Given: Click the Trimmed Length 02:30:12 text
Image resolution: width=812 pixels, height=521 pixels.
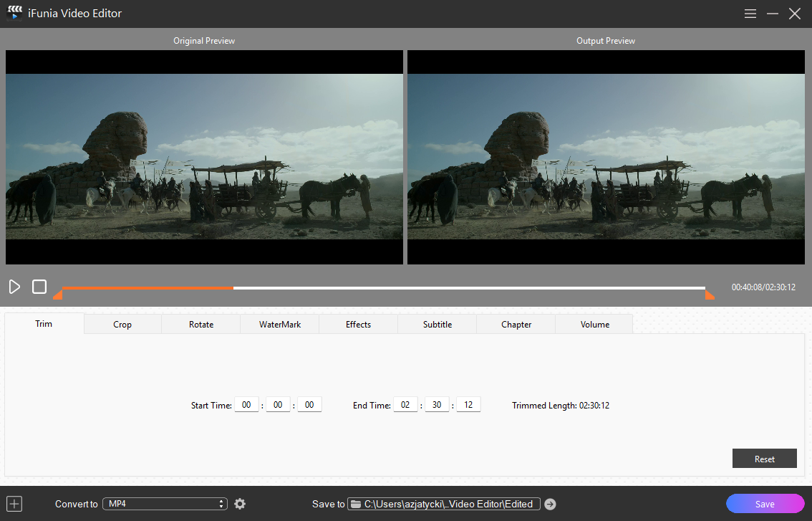Looking at the screenshot, I should [561, 406].
